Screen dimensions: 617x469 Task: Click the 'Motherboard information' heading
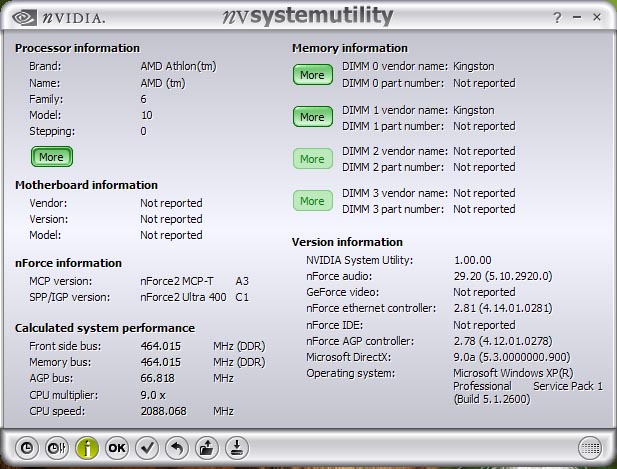[x=86, y=185]
